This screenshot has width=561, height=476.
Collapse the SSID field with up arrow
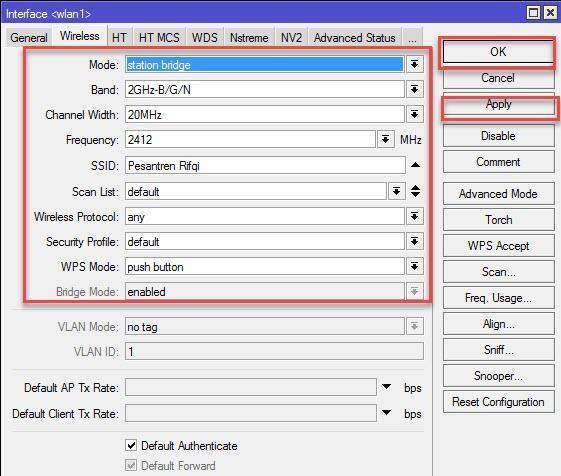[x=415, y=165]
